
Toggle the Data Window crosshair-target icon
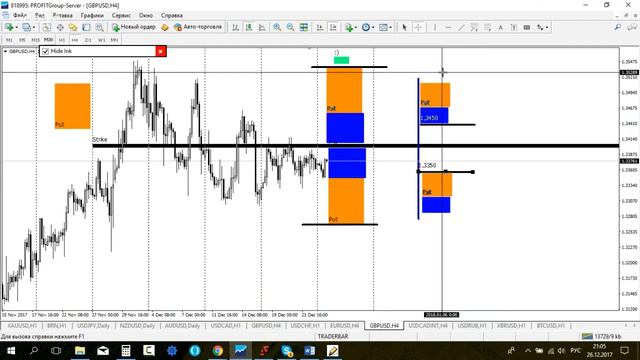[60, 27]
